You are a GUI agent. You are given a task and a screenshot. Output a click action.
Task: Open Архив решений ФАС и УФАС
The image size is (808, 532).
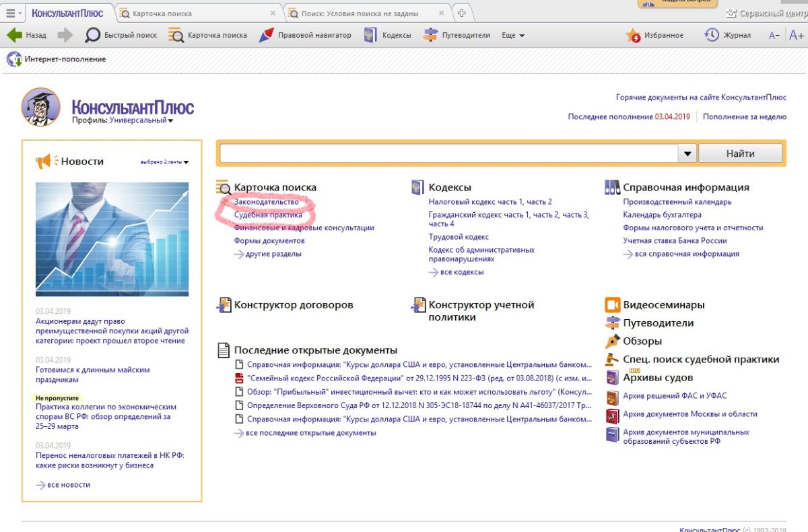tap(675, 396)
